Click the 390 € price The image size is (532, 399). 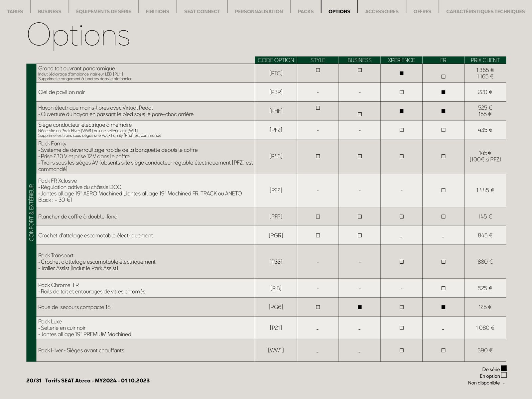(x=485, y=350)
